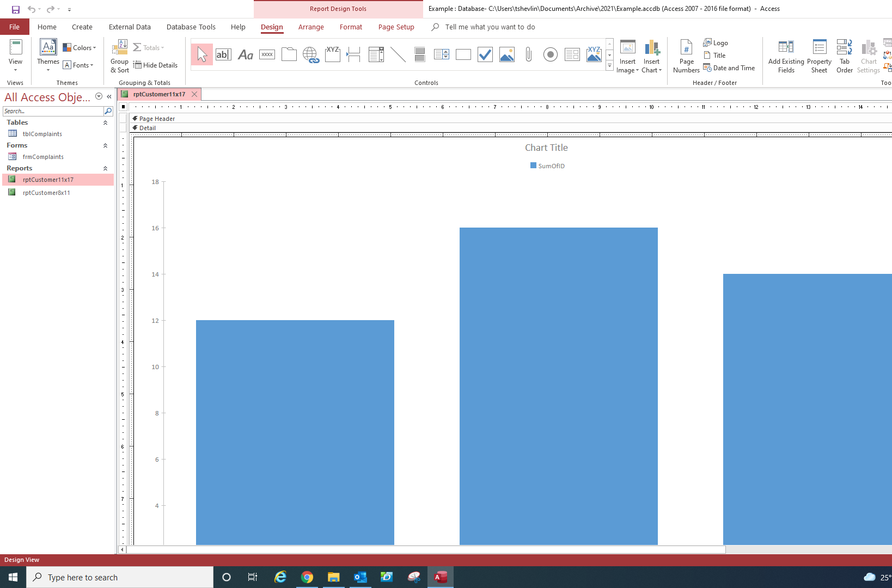Pick the Hyperlink globe control tool

pyautogui.click(x=311, y=54)
